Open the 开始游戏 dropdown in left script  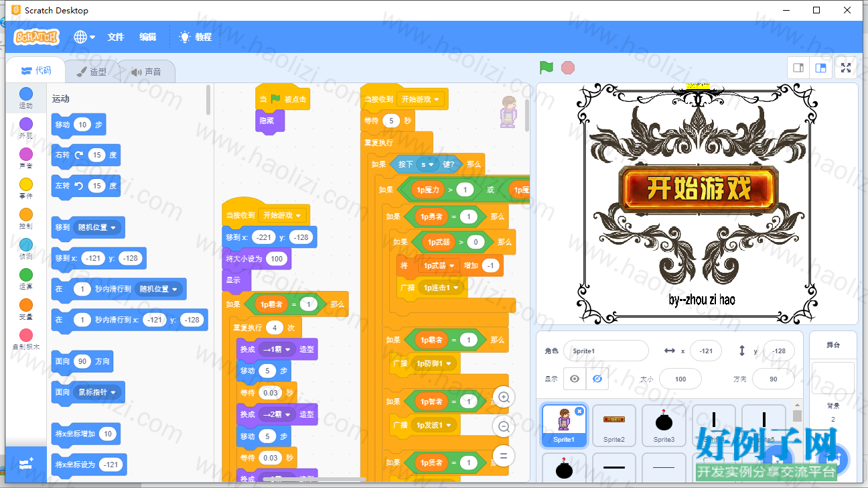283,215
